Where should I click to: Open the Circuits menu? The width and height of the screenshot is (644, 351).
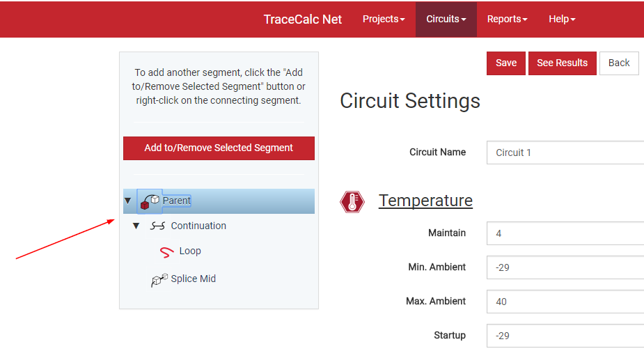pos(446,19)
